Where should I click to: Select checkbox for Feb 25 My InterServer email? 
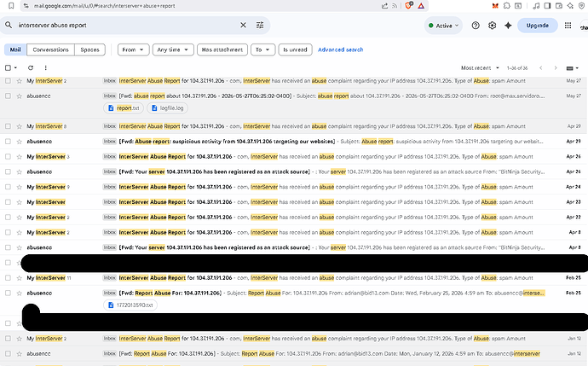click(x=8, y=278)
